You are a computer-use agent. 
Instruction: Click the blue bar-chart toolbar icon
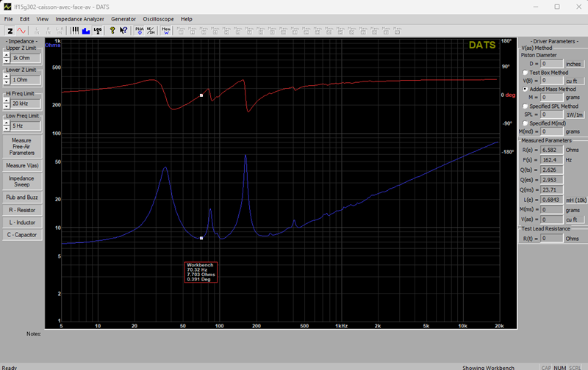click(x=86, y=31)
